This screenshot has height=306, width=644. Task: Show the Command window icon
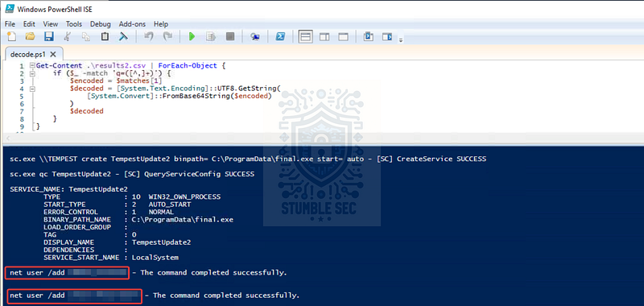pos(368,37)
